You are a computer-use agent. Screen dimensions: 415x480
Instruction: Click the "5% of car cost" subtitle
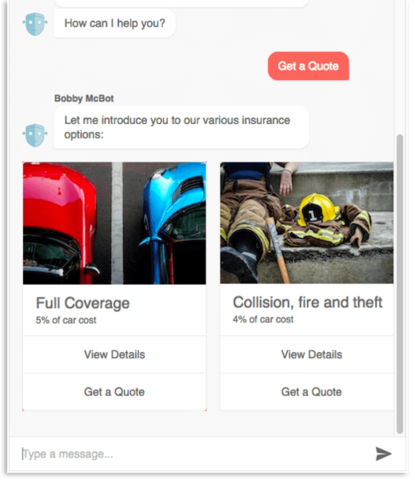pyautogui.click(x=66, y=320)
